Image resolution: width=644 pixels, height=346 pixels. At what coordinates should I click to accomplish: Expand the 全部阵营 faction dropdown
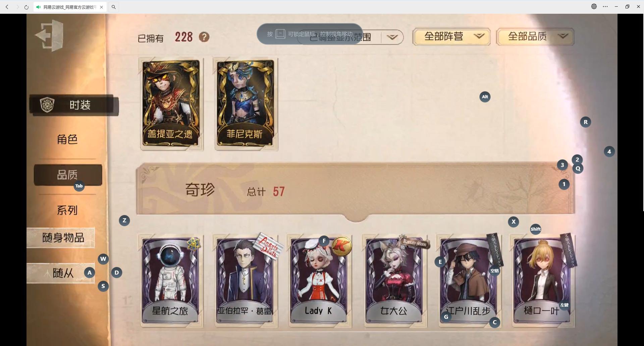coord(451,37)
